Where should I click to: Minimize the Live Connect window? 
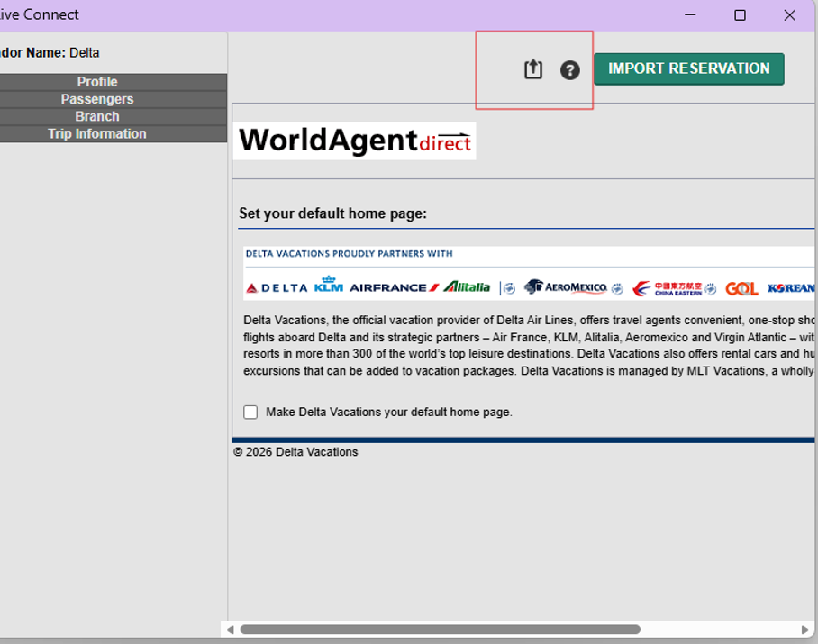pos(690,14)
